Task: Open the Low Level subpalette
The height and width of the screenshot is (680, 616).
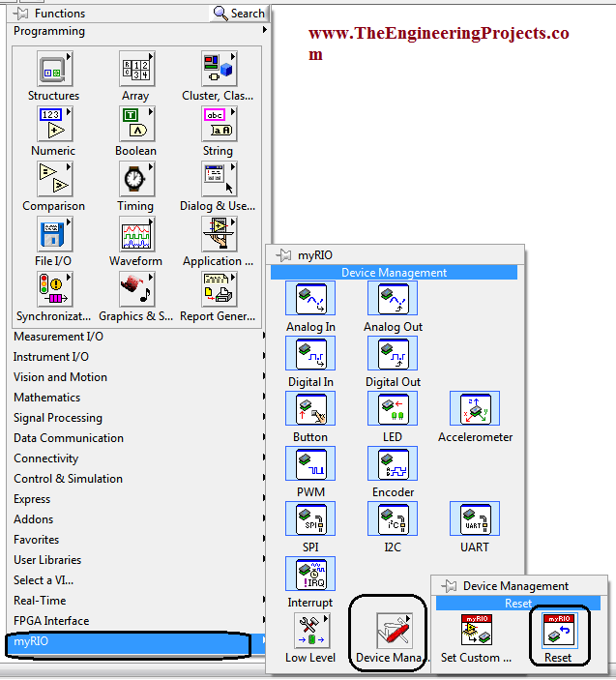Action: click(311, 630)
